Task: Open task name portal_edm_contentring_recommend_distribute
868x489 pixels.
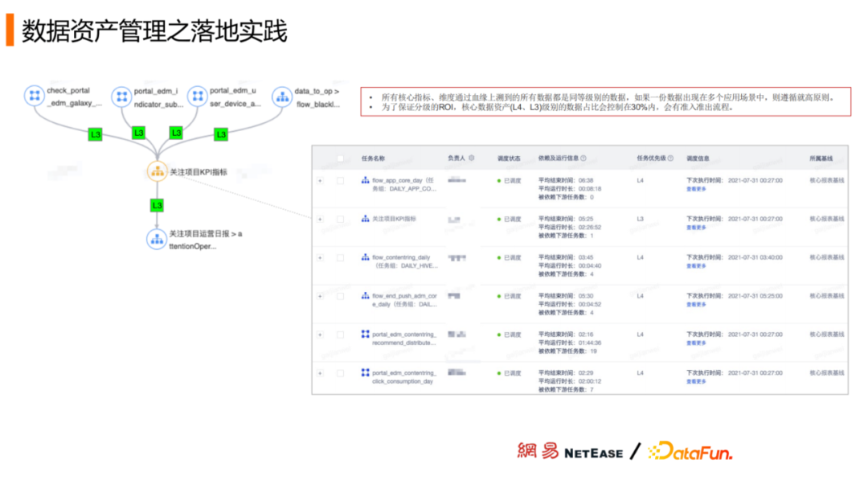Action: (404, 339)
